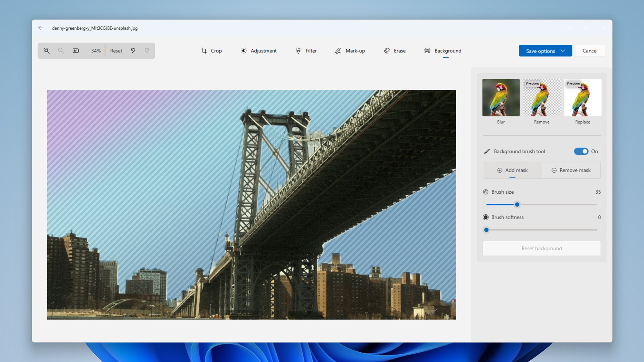Switch to Remove mask mode
This screenshot has height=362, width=644.
pos(571,170)
